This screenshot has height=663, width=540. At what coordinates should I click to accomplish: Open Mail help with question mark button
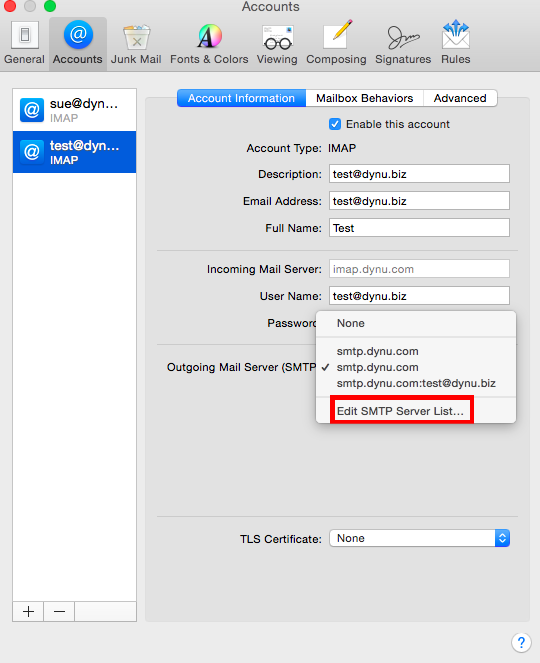pos(521,643)
